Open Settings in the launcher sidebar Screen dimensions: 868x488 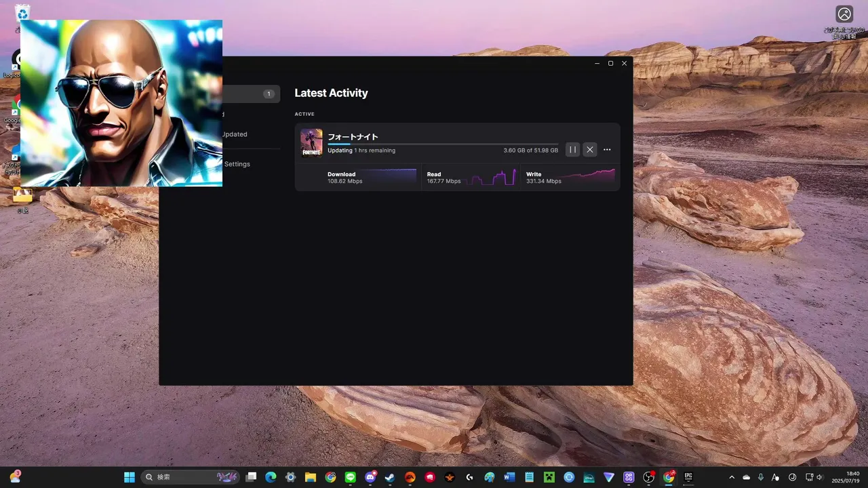pyautogui.click(x=237, y=164)
